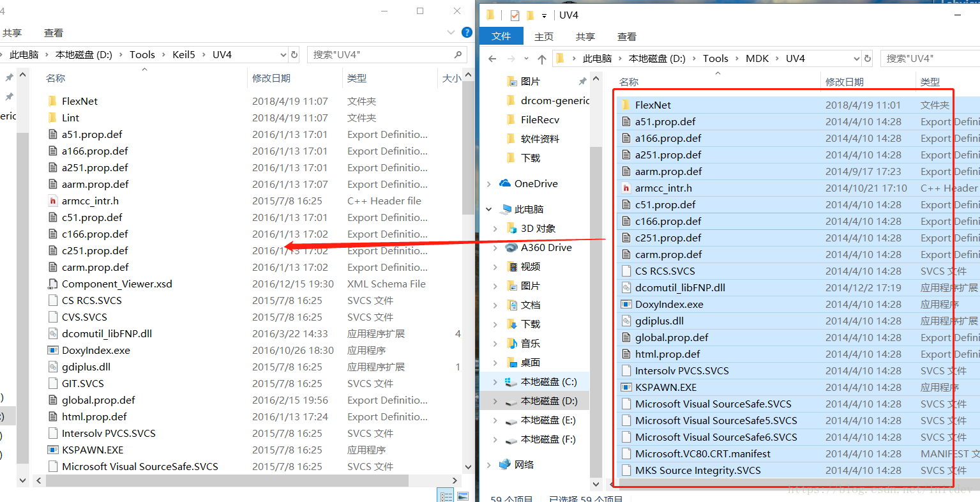Select 音乐 folder in navigation pane
This screenshot has width=980, height=502.
tap(530, 344)
